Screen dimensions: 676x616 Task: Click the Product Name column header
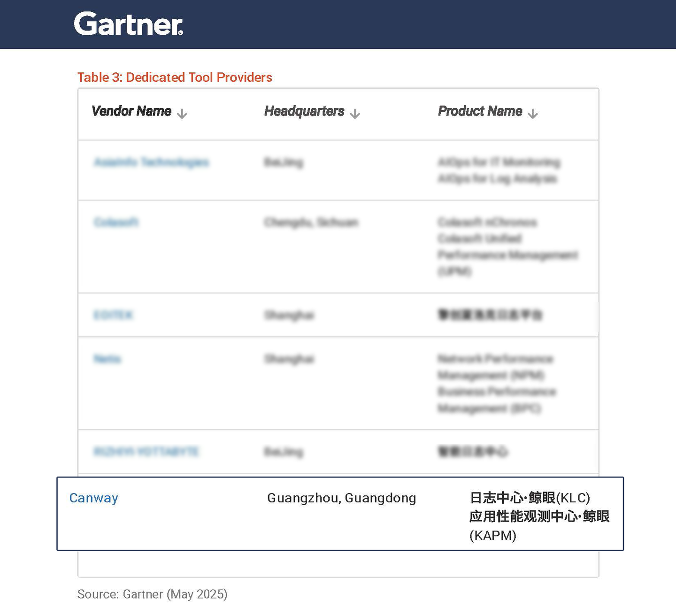tap(480, 111)
